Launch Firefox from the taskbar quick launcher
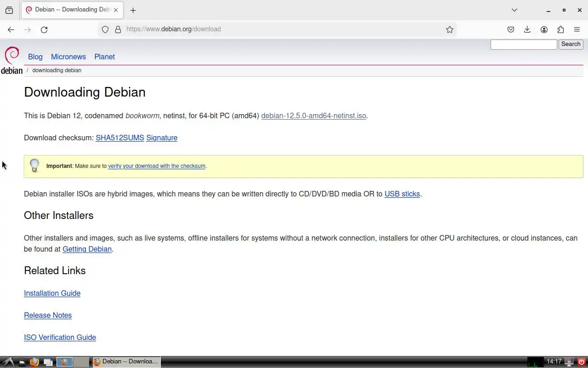Screen dimensions: 588x368 [x=34, y=362]
